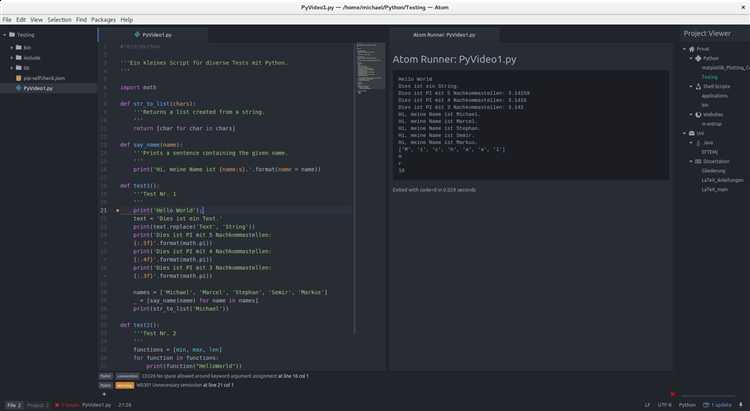
Task: Open the Testing project in Project Viewer
Action: (709, 77)
